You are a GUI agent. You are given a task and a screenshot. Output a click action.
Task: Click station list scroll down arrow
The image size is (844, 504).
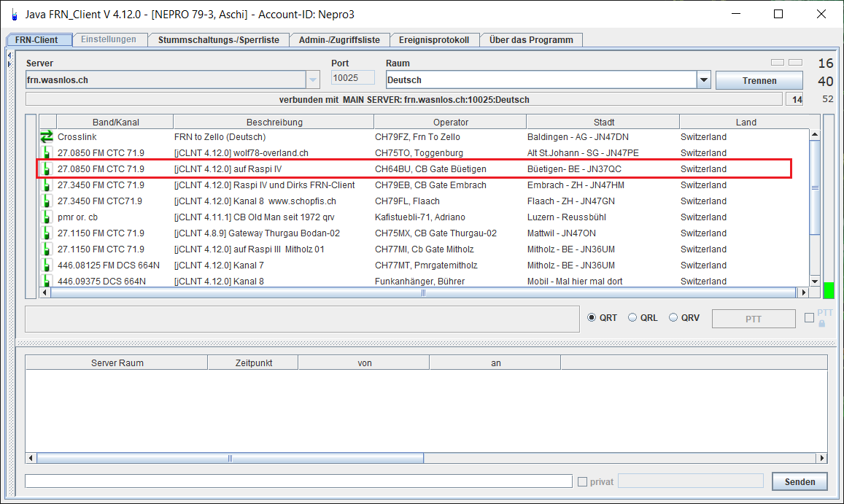[814, 282]
